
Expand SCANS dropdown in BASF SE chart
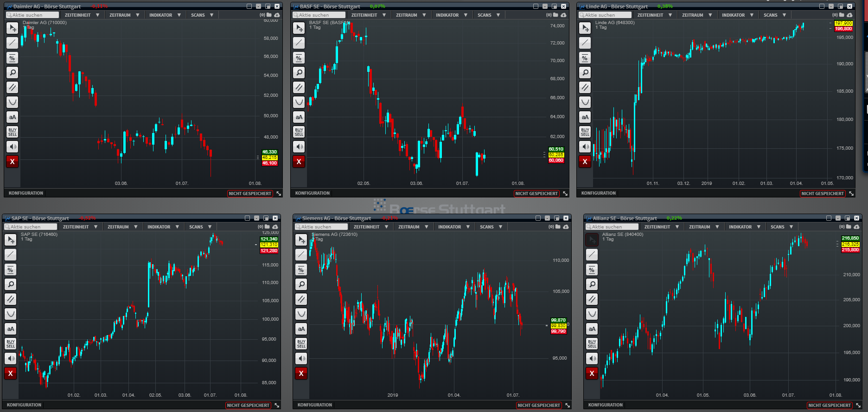[x=489, y=15]
